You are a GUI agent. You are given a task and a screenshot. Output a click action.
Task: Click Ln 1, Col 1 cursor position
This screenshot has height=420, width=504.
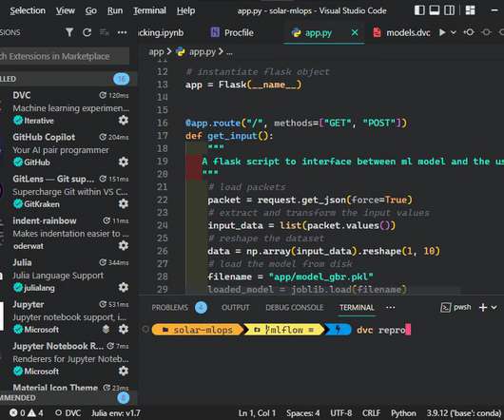click(x=257, y=413)
